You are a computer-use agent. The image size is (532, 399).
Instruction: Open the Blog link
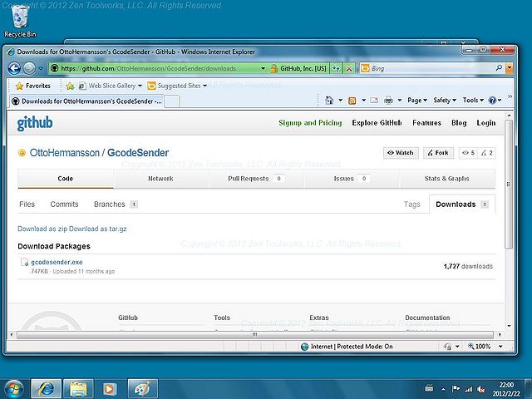tap(459, 123)
